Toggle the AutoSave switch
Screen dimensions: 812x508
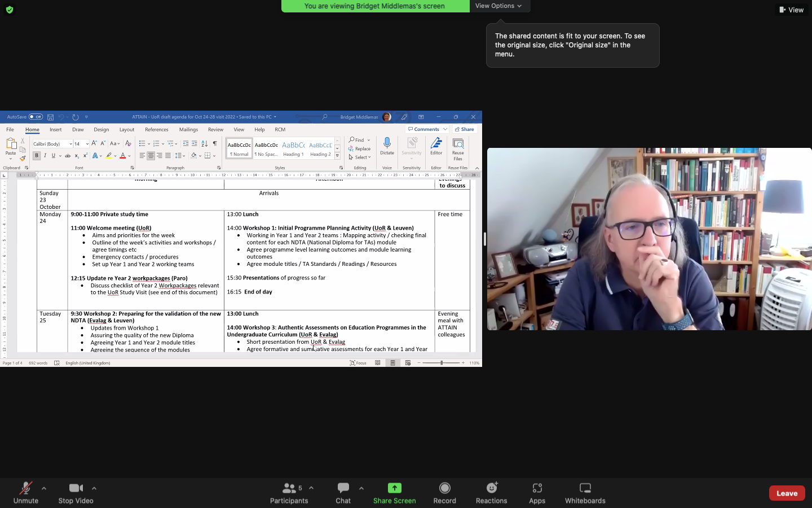[36, 117]
